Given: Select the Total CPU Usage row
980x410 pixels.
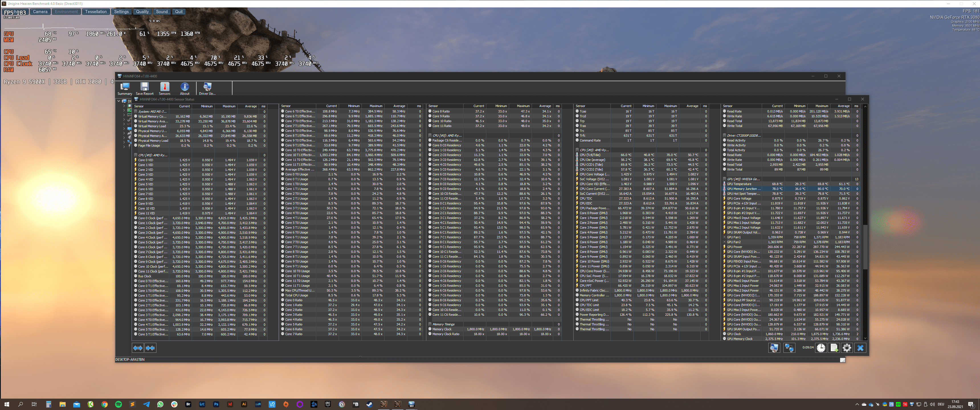Looking at the screenshot, I should coord(352,296).
